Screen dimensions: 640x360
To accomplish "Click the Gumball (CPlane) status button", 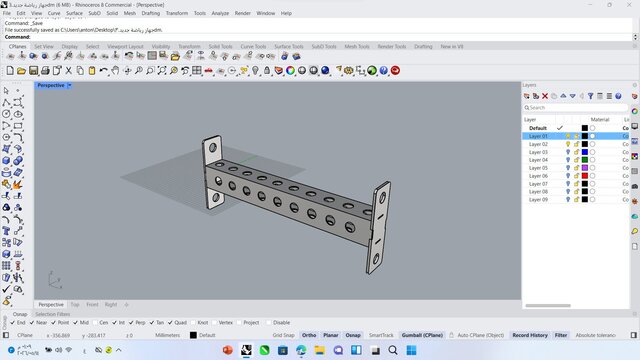I will [x=422, y=335].
